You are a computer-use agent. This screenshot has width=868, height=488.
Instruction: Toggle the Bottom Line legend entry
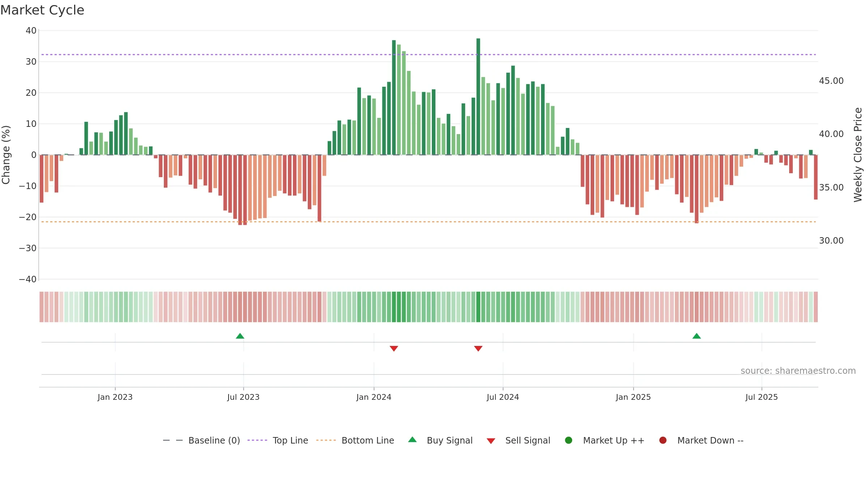(x=355, y=440)
